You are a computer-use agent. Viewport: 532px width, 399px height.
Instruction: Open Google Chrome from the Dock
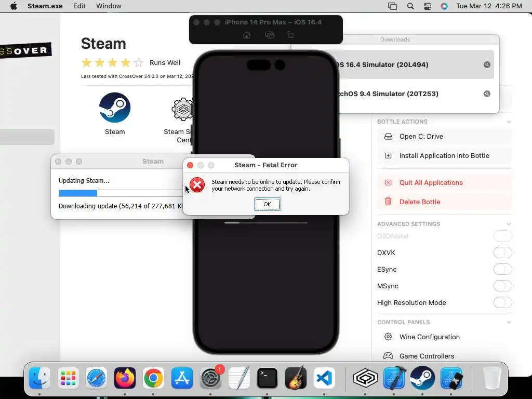point(153,378)
